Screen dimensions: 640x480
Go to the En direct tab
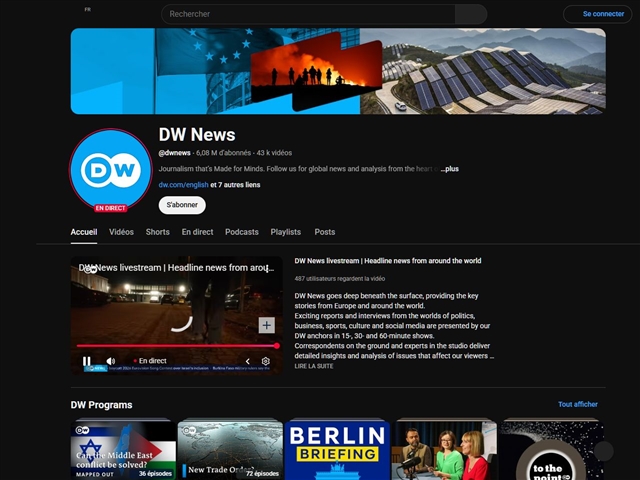coord(198,232)
